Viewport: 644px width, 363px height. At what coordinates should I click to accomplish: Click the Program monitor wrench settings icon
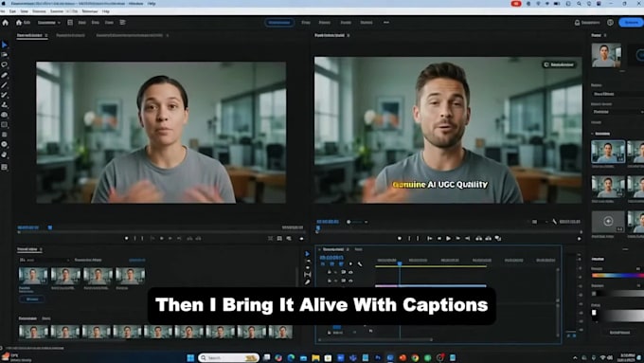(x=554, y=222)
